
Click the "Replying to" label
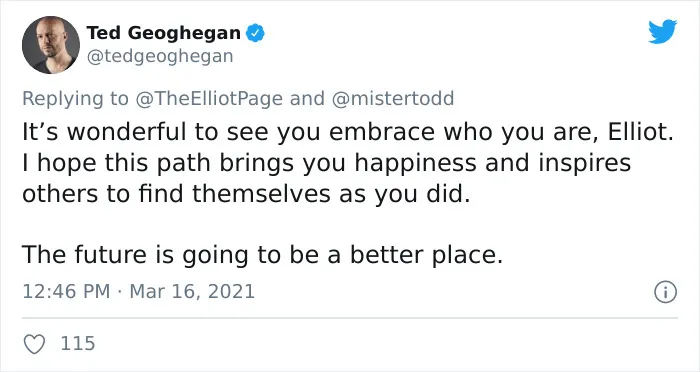pos(75,99)
